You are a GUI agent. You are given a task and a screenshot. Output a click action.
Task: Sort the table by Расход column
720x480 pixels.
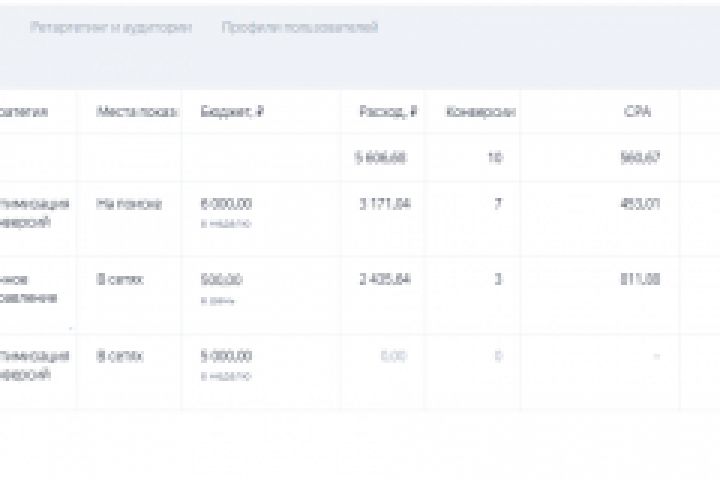(387, 112)
